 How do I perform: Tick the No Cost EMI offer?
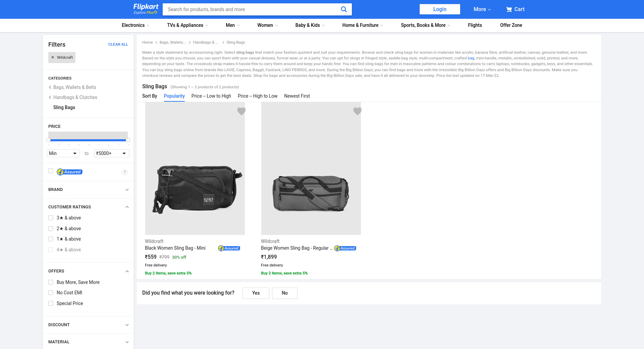[51, 293]
